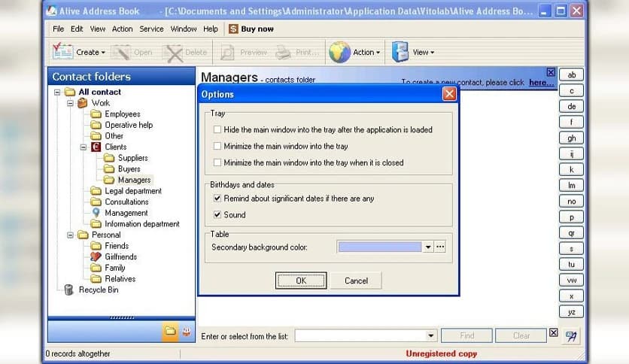Click the Employees folder icon
Screen dimensions: 629x364
96,114
